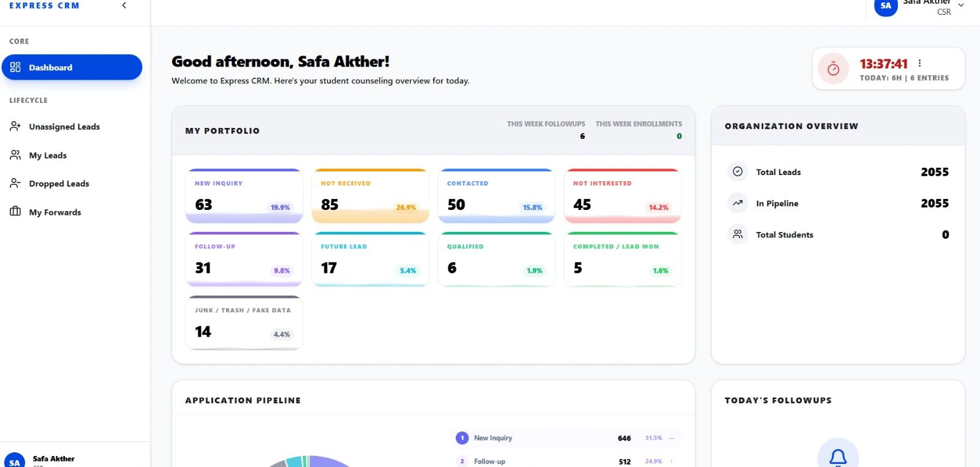Click the bell icon in Today's Followups

[838, 457]
